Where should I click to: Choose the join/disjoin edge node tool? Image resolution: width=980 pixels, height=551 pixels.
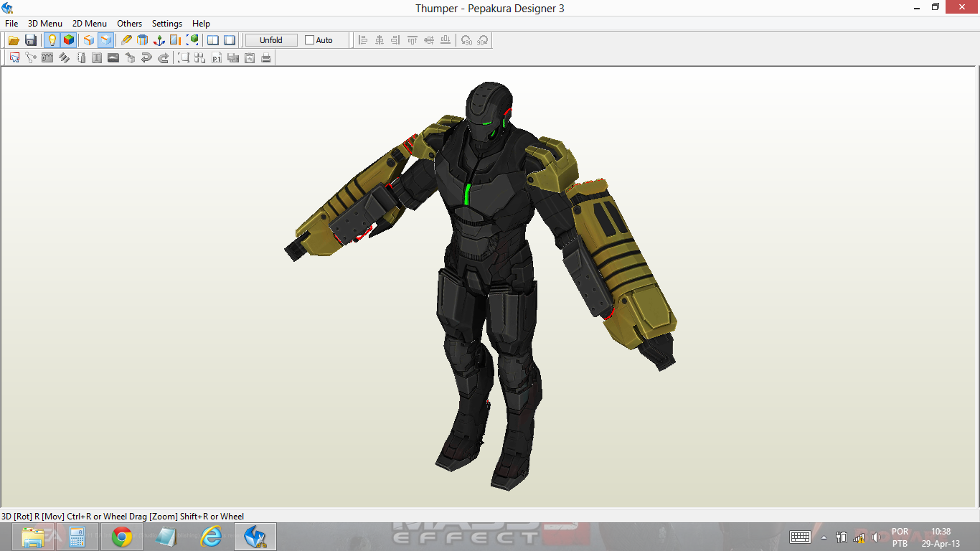click(x=31, y=57)
